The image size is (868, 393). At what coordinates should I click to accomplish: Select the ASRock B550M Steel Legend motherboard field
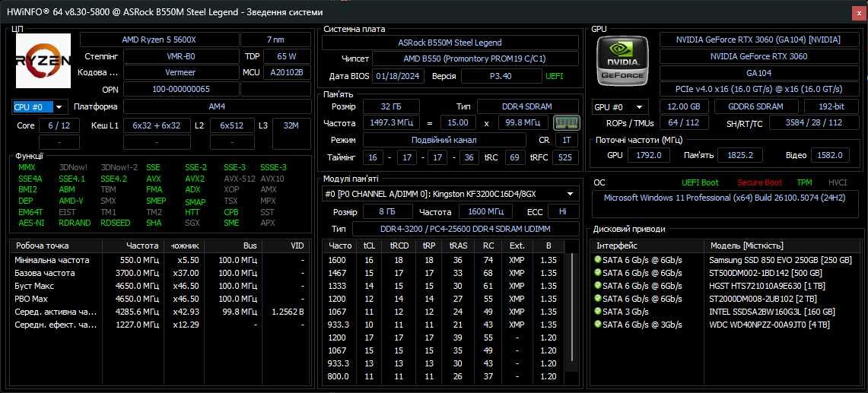450,43
